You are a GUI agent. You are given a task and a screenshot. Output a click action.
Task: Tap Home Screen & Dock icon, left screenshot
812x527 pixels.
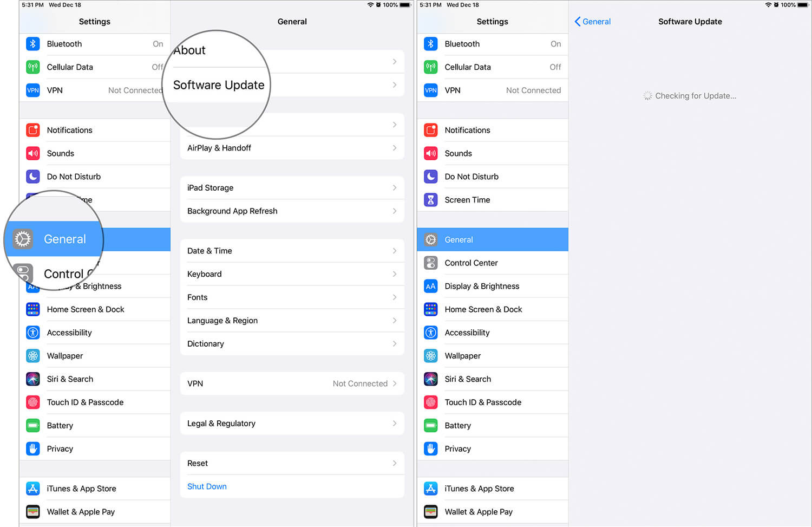[x=33, y=309]
